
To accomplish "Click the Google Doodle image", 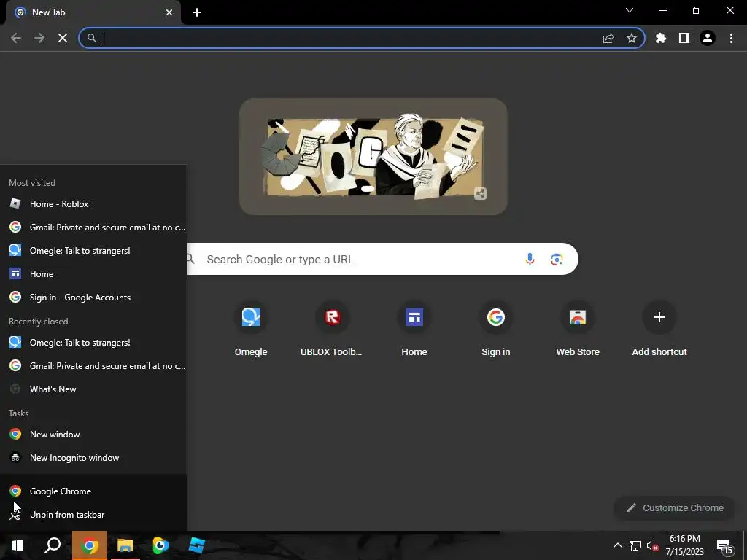I will (x=373, y=157).
